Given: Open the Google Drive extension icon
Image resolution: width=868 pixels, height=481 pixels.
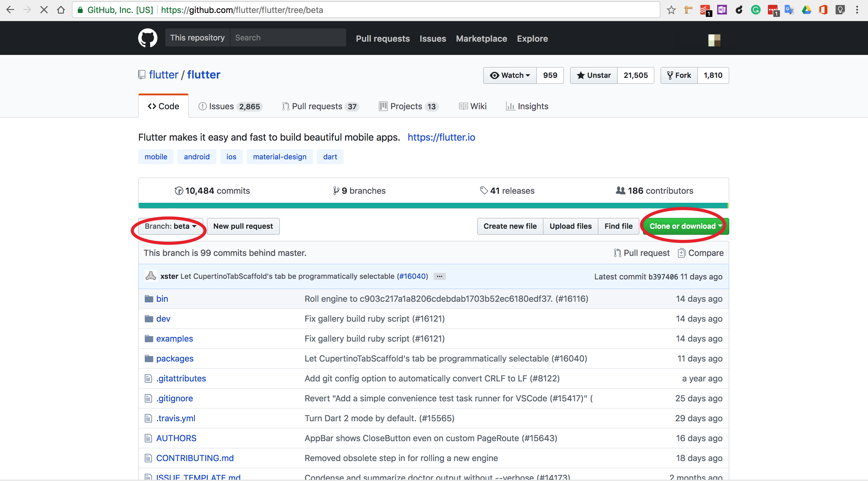Looking at the screenshot, I should click(806, 10).
